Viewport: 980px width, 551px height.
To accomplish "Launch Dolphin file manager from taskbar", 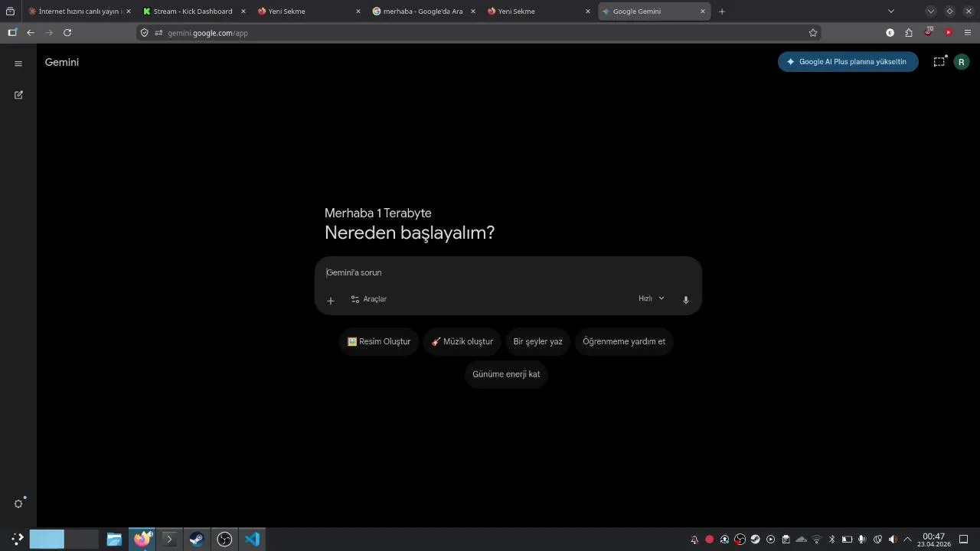I will (114, 540).
